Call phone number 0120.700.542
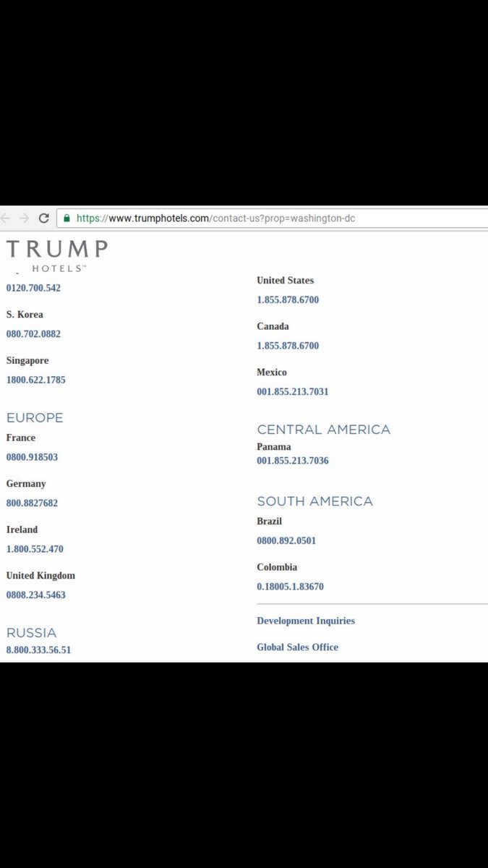 33,288
